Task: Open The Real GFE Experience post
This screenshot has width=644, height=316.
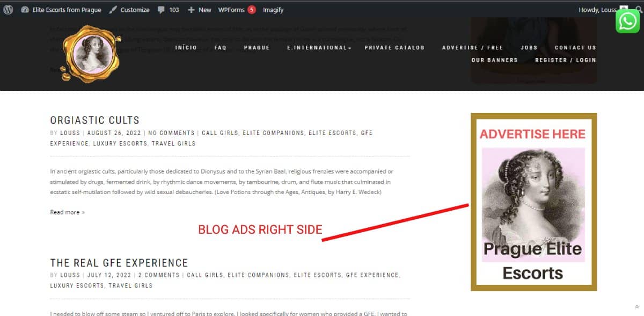Action: click(x=119, y=263)
